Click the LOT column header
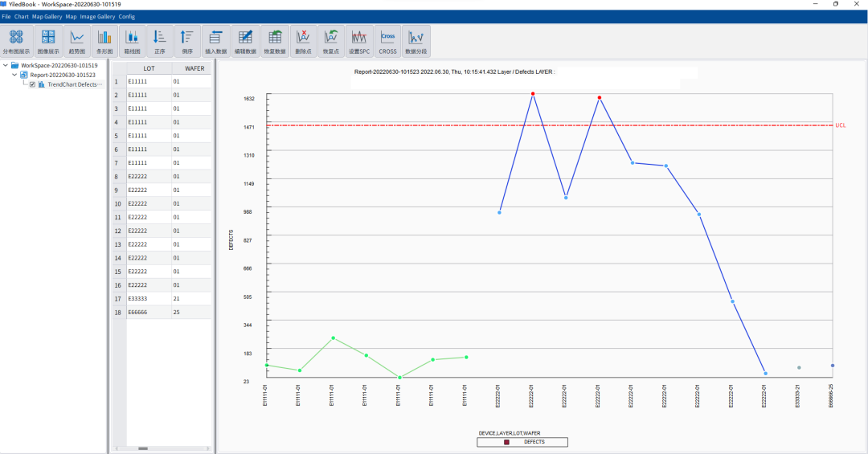Screen dimensions: 868x454 [x=149, y=68]
